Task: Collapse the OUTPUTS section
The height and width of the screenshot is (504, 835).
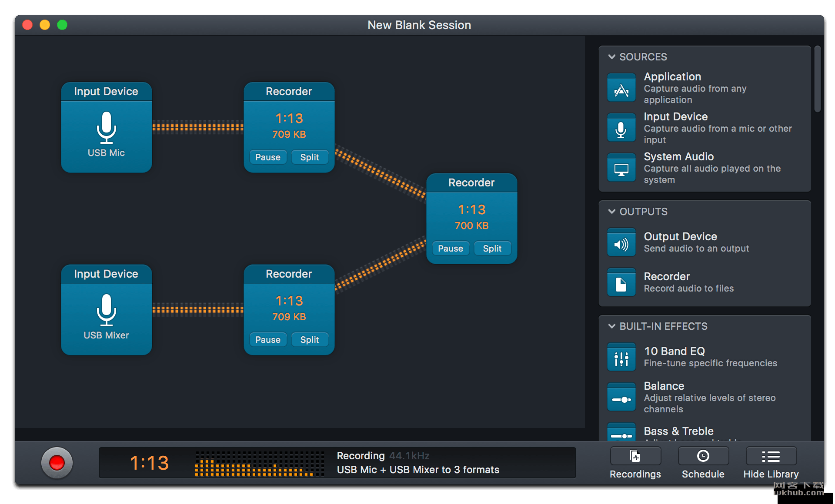Action: pyautogui.click(x=611, y=212)
